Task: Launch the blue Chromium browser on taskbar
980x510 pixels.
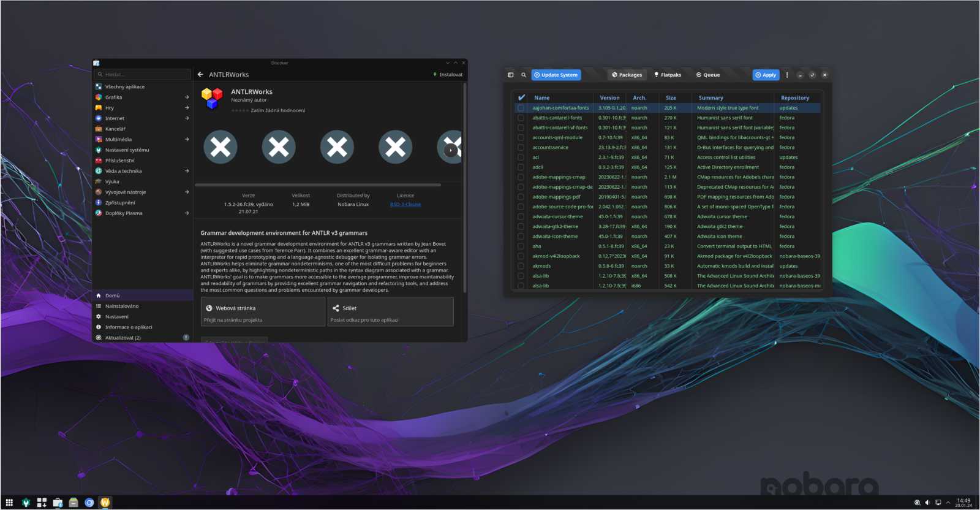Action: point(89,503)
